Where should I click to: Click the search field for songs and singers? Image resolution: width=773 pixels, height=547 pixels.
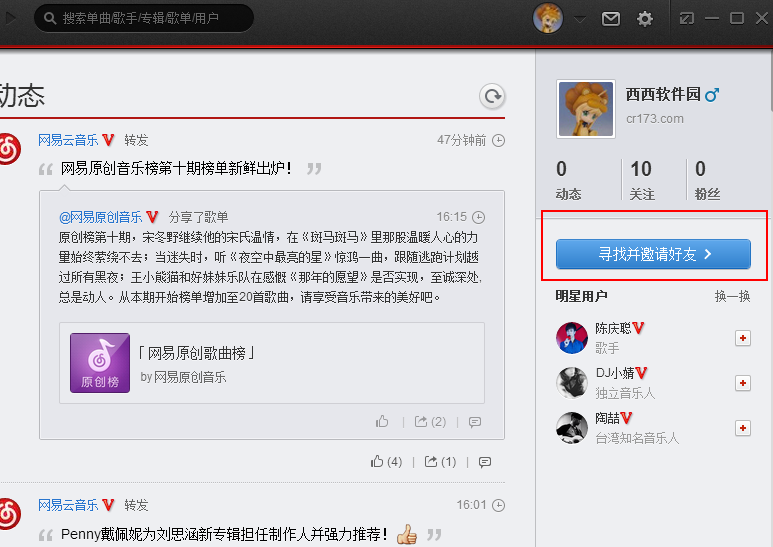[x=144, y=19]
